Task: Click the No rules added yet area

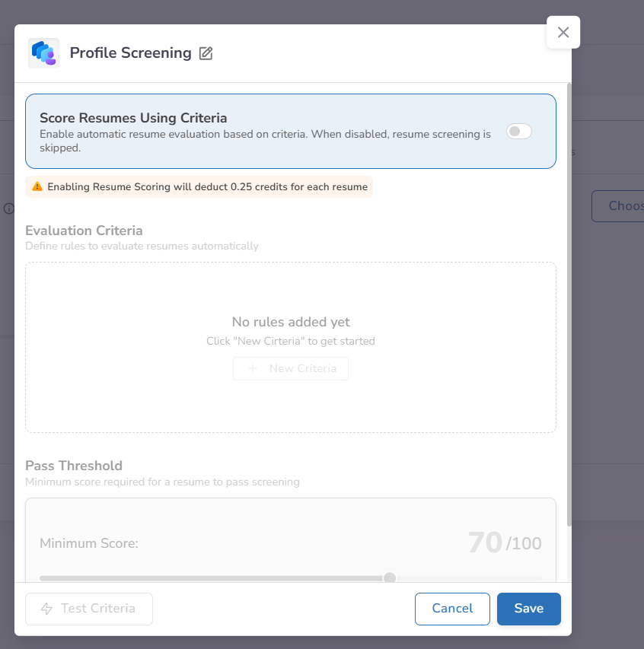Action: [291, 322]
